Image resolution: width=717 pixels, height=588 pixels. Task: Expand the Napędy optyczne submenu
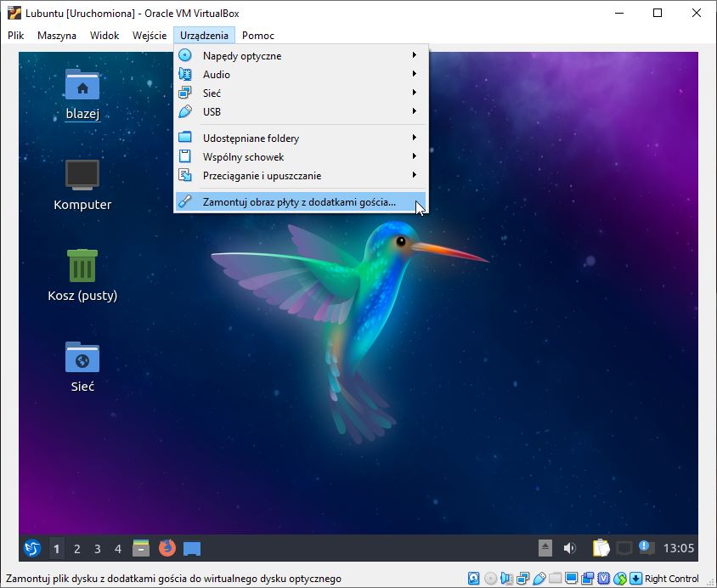(x=301, y=56)
